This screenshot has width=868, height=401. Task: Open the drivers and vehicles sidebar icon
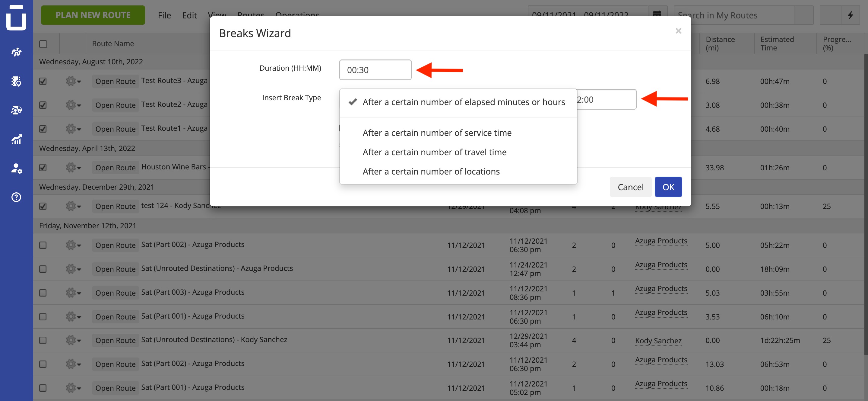point(16,110)
